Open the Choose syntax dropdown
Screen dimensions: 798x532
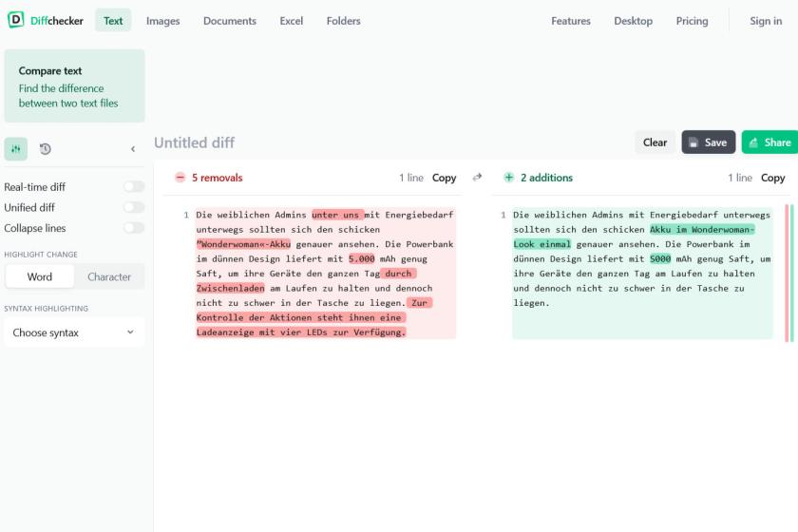(x=74, y=332)
